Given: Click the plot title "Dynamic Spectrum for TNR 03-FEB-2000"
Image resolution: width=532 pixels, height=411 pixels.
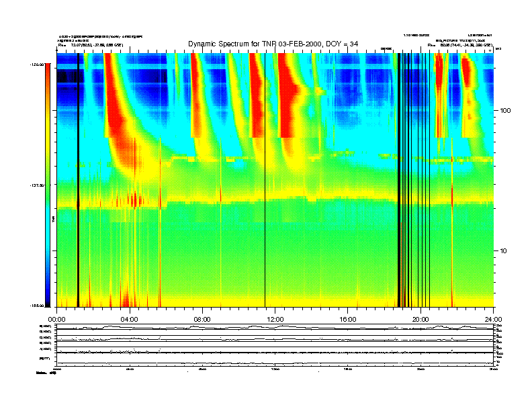Looking at the screenshot, I should pos(255,44).
